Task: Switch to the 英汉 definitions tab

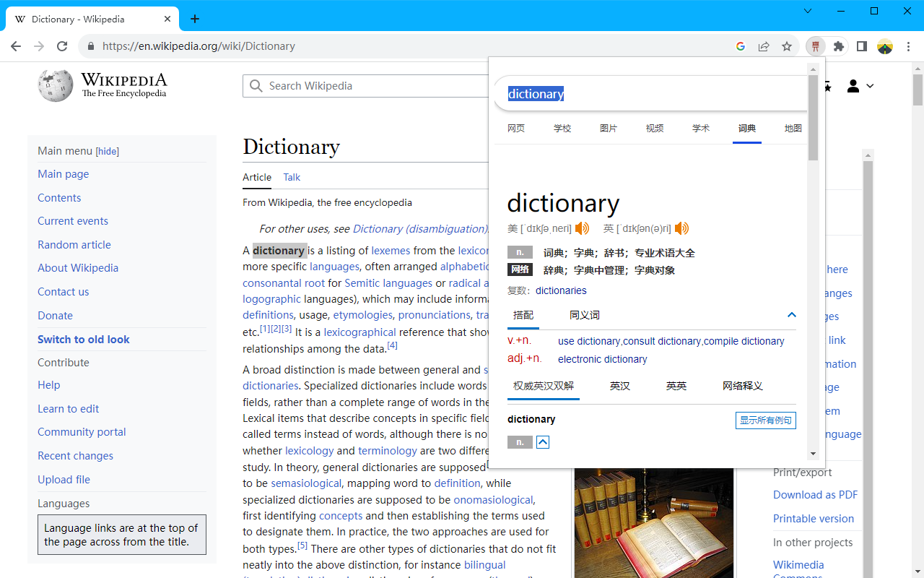Action: (x=620, y=386)
